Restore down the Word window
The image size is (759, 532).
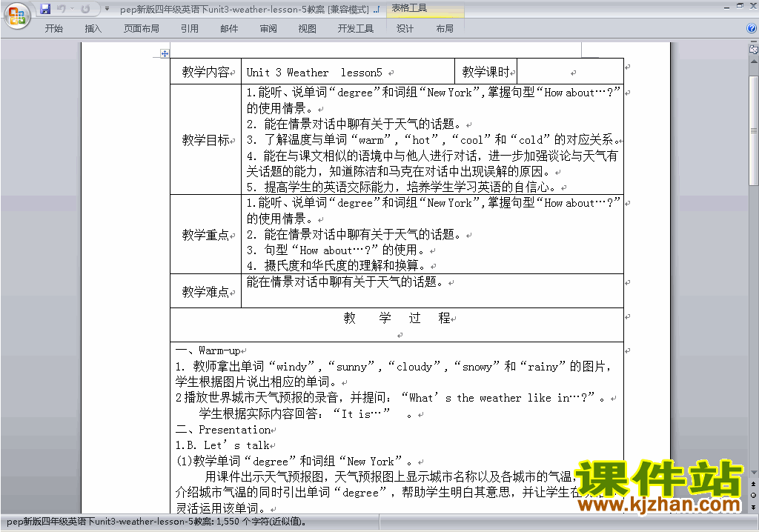click(740, 6)
